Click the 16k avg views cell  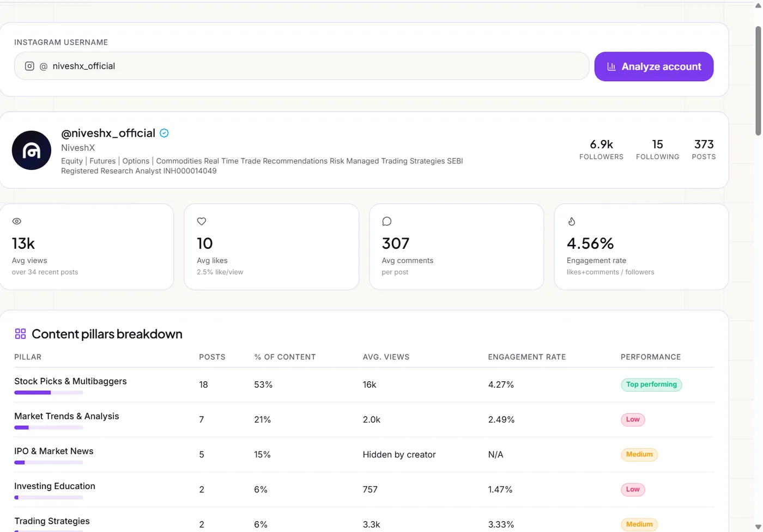(370, 384)
